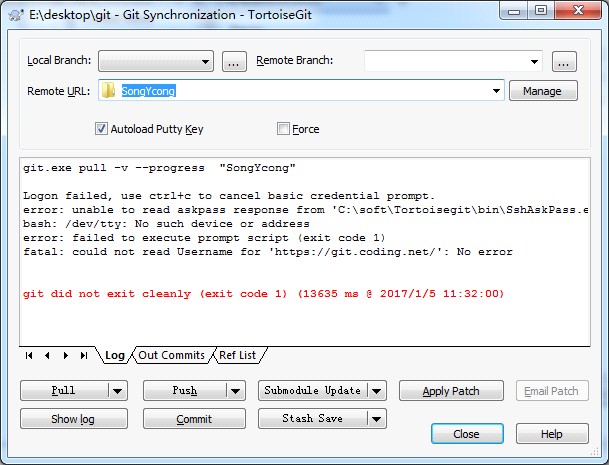The height and width of the screenshot is (465, 609).
Task: Click the TortoiseGit turtle icon in title bar
Action: click(16, 15)
